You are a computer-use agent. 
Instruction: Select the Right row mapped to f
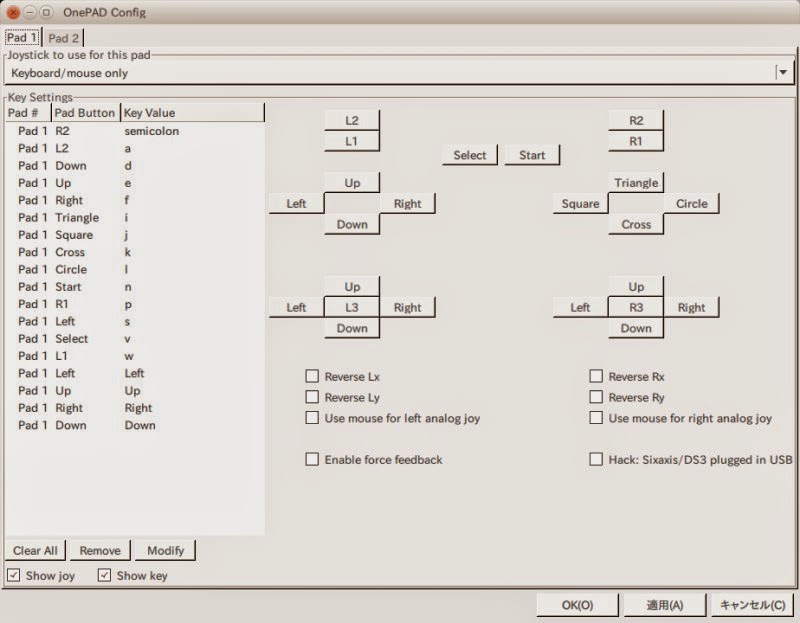pos(135,201)
